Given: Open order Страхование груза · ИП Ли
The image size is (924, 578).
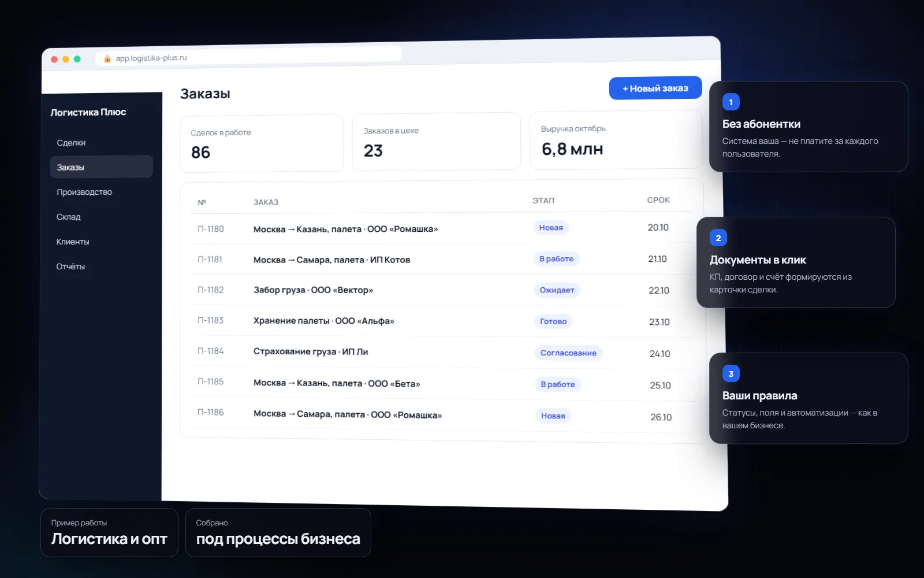Looking at the screenshot, I should click(311, 351).
